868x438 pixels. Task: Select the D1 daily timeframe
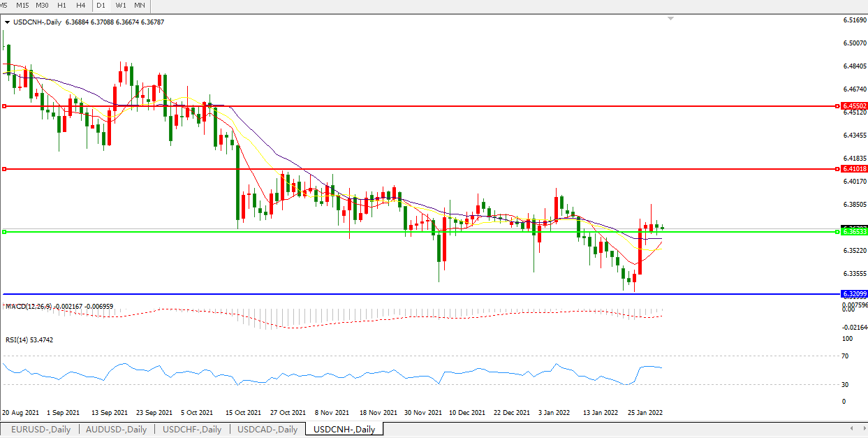click(101, 5)
